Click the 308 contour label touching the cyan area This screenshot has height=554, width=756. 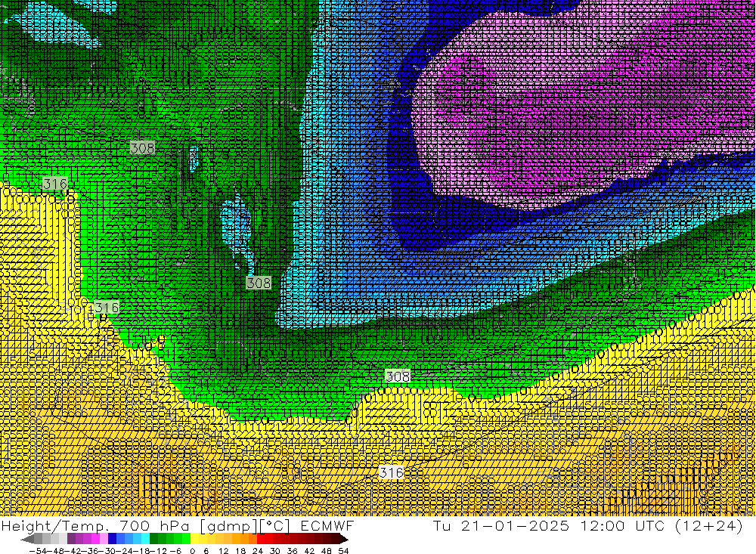click(x=259, y=283)
